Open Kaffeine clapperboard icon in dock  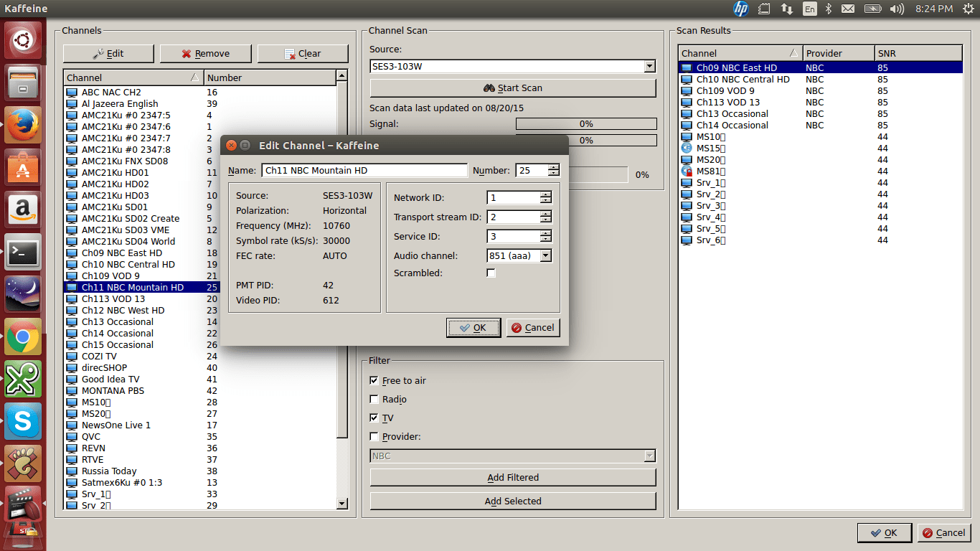click(23, 504)
